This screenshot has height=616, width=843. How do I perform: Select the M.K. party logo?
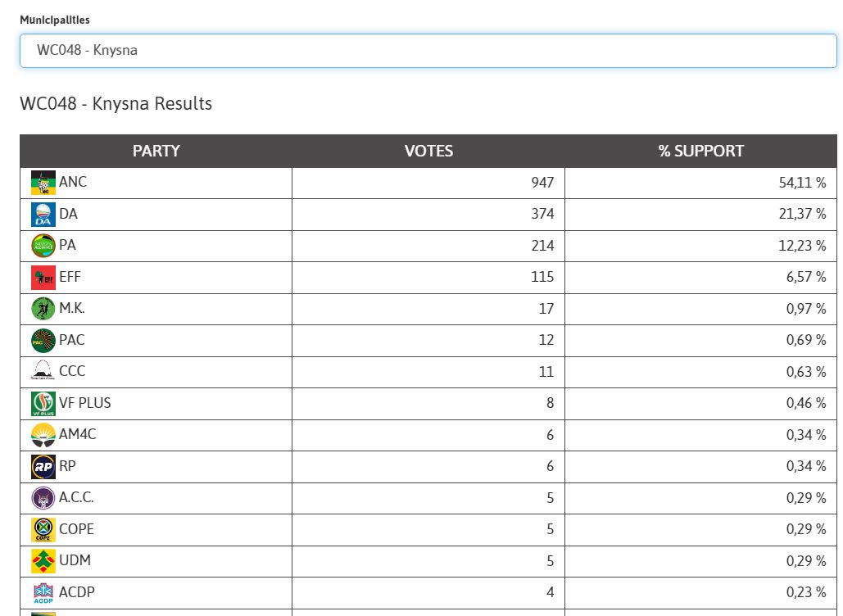tap(43, 309)
